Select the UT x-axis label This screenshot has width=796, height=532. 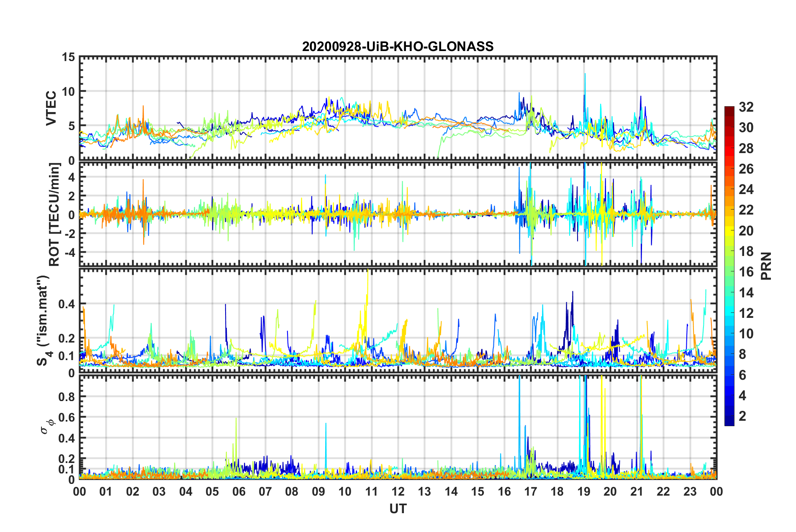click(x=398, y=509)
